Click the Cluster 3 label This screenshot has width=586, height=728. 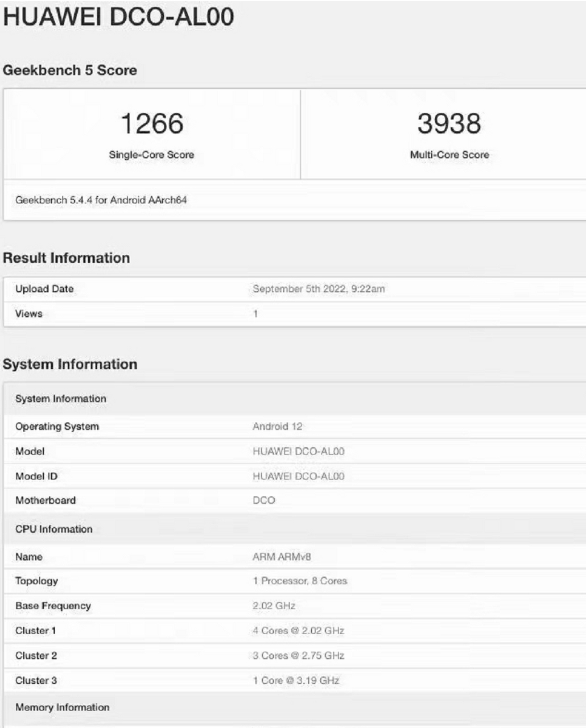click(36, 681)
